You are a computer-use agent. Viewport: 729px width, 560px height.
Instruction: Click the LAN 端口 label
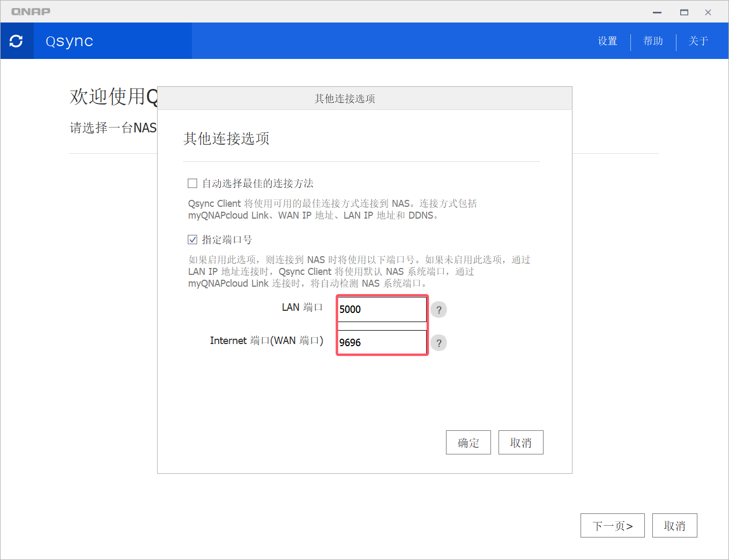pos(302,307)
